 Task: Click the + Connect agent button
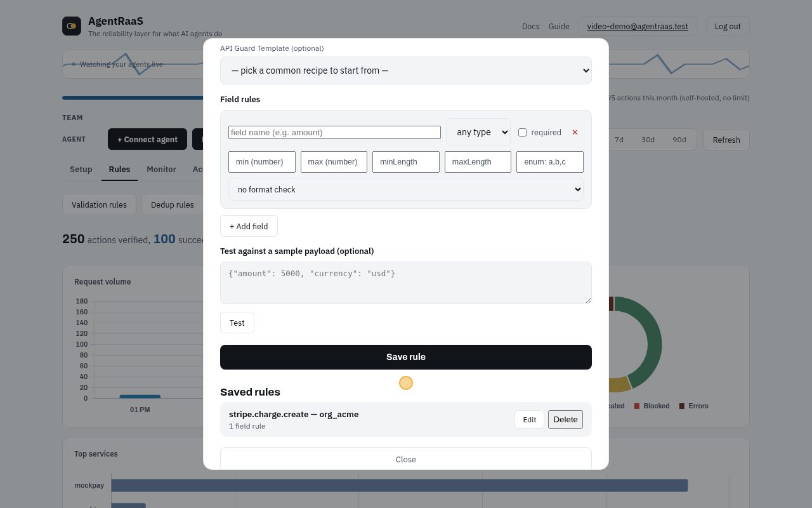(147, 139)
